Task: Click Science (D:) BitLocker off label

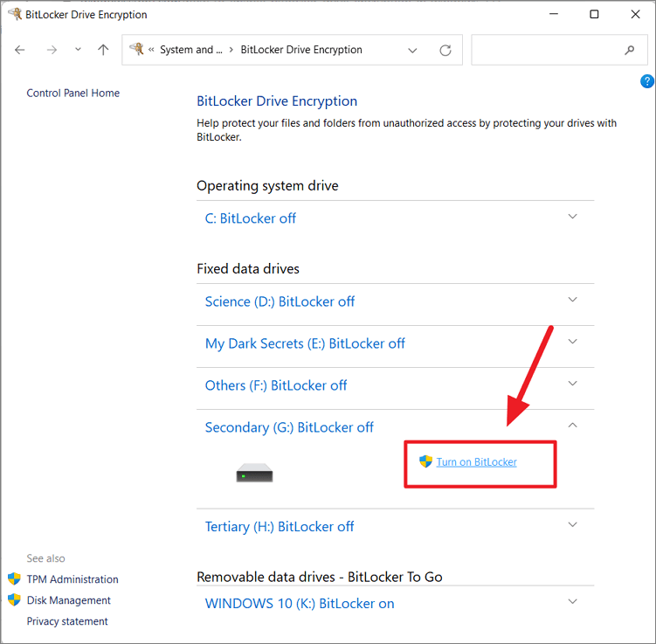Action: (280, 301)
